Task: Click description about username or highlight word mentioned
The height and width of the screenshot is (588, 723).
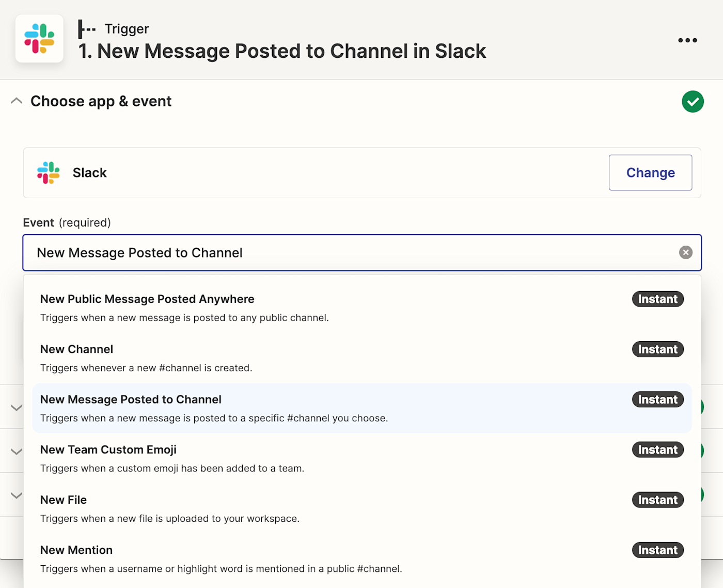Action: (221, 569)
